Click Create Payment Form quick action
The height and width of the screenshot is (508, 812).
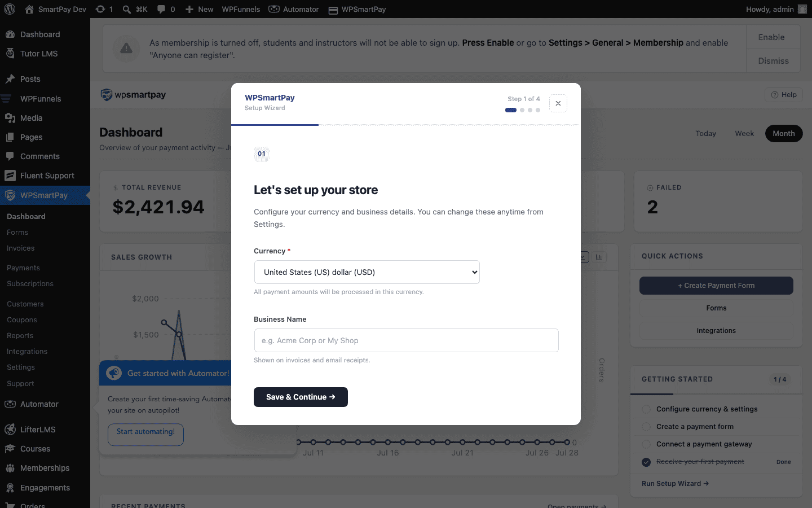click(716, 286)
